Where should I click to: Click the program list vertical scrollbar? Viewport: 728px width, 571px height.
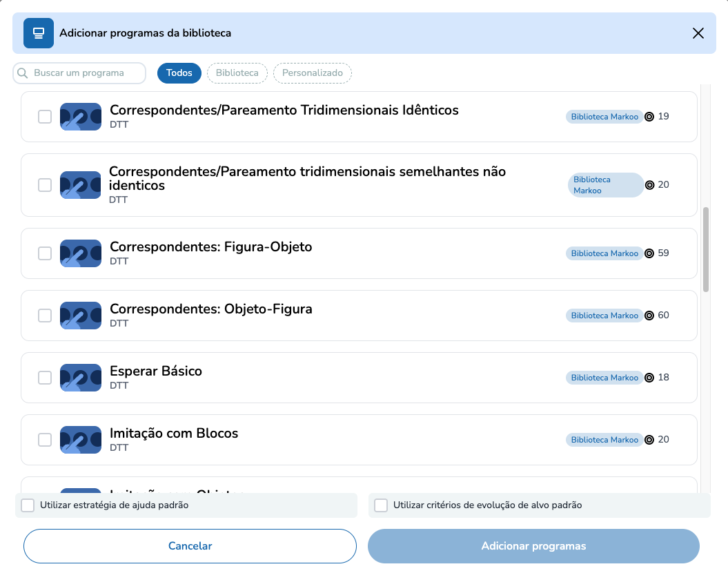point(705,249)
